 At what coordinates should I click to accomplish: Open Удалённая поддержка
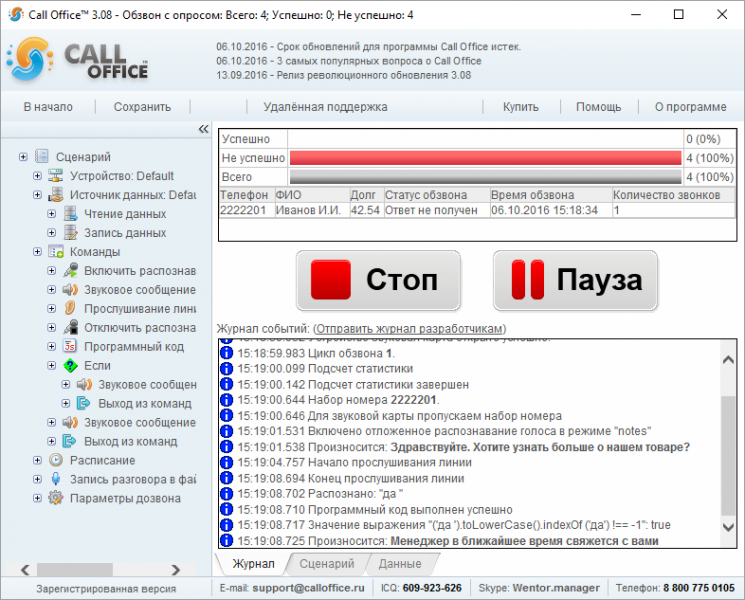pyautogui.click(x=325, y=107)
